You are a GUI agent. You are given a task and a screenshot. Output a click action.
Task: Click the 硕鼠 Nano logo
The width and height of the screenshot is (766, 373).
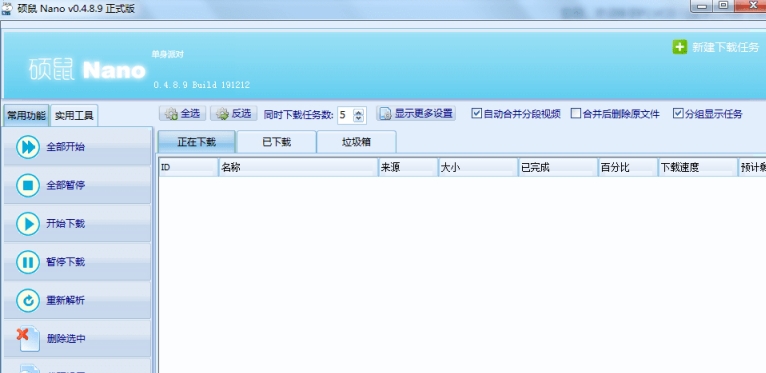click(87, 70)
